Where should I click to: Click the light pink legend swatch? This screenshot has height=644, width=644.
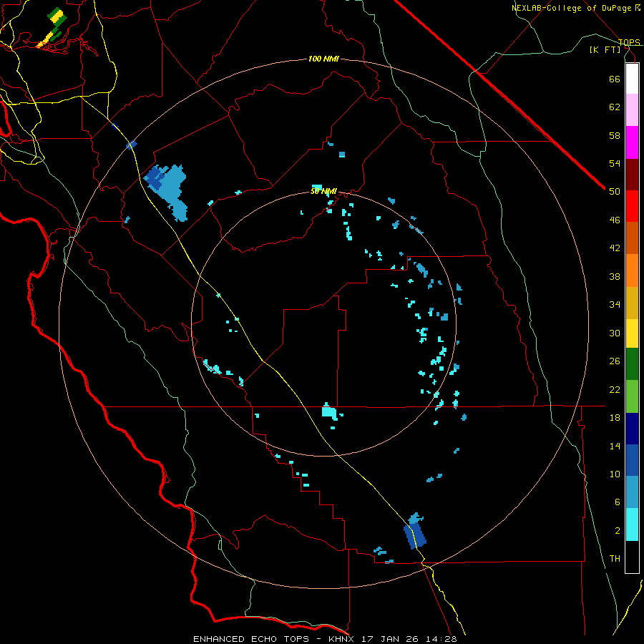pyautogui.click(x=632, y=110)
